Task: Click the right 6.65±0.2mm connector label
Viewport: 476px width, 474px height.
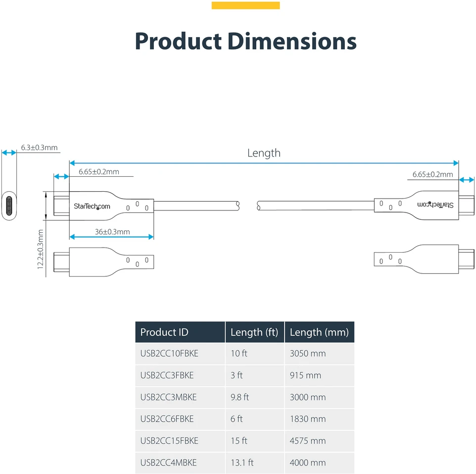Action: click(432, 174)
